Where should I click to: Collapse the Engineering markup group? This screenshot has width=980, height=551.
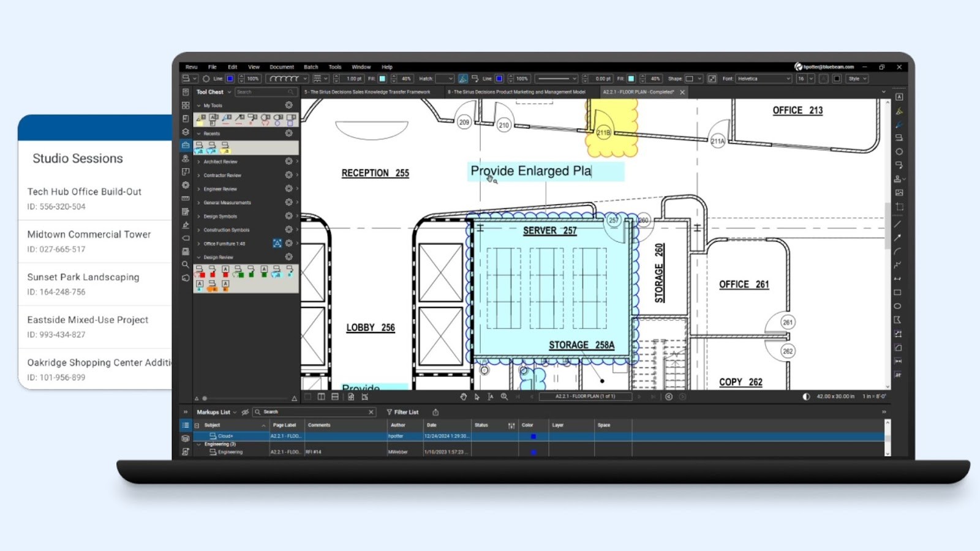pos(200,444)
